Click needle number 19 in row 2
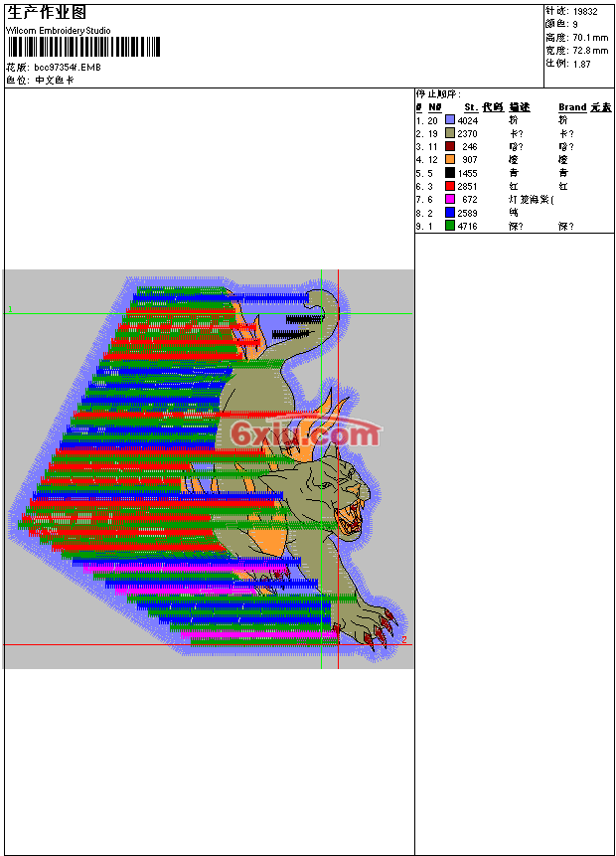The width and height of the screenshot is (616, 856). 432,134
